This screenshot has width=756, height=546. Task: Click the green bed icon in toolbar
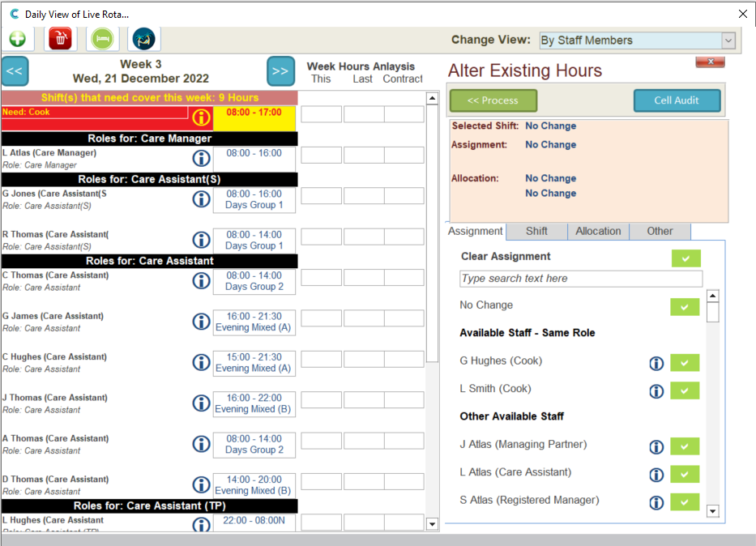[103, 39]
